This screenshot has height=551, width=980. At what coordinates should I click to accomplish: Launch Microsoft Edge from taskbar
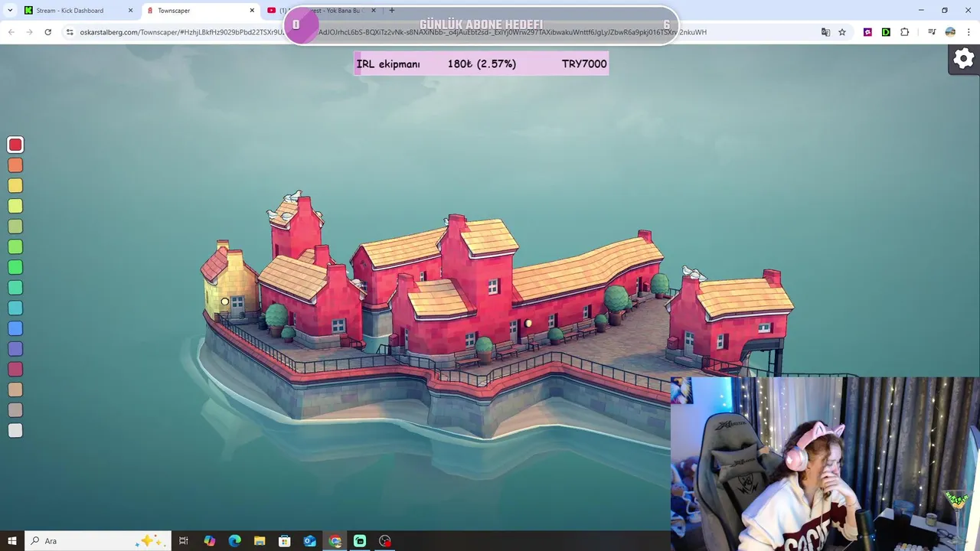click(x=235, y=541)
